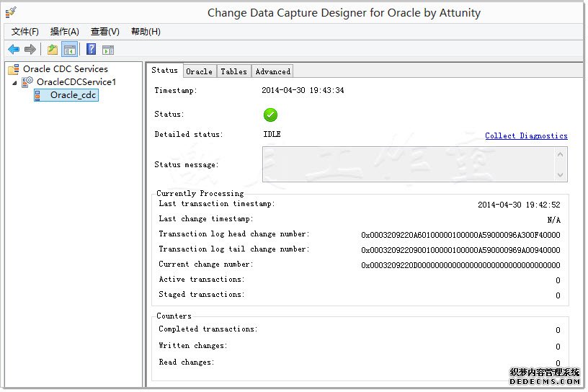Screen dimensions: 588x392
Task: Click the forward arrow toolbar icon
Action: [x=30, y=50]
